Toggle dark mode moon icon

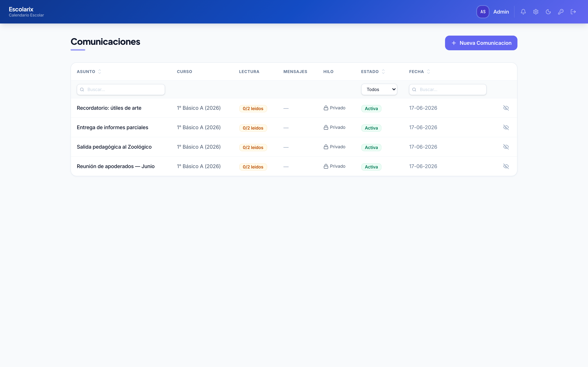[548, 12]
